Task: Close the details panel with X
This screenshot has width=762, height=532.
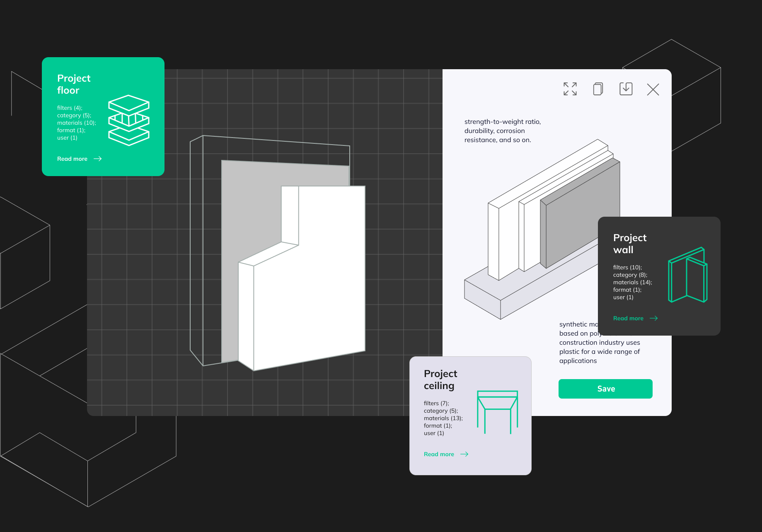Action: coord(653,89)
